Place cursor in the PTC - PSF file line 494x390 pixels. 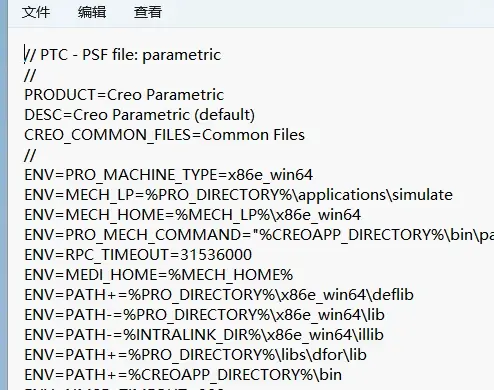[123, 55]
